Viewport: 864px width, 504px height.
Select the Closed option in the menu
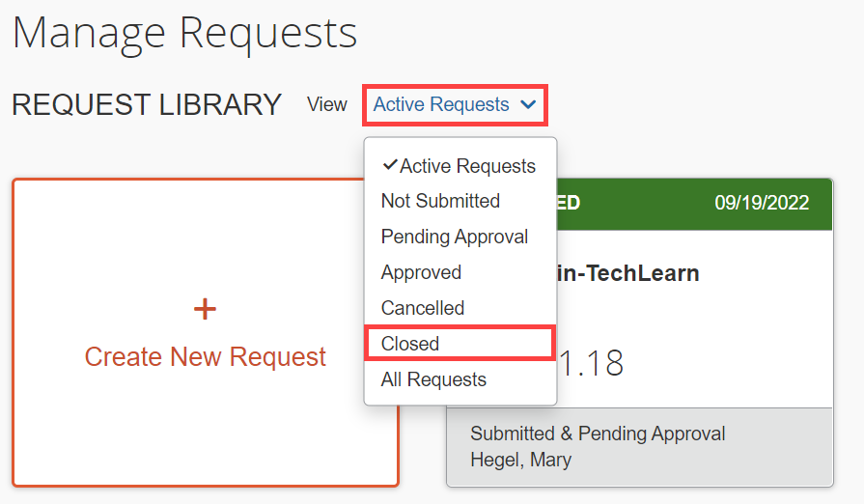(x=410, y=344)
